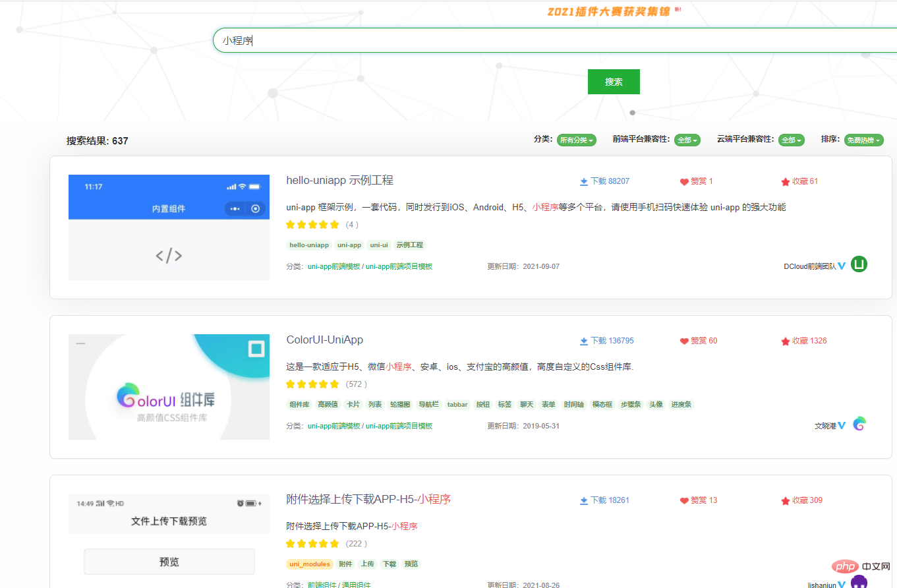
Task: Click the hello-uniapp tag
Action: [x=309, y=245]
